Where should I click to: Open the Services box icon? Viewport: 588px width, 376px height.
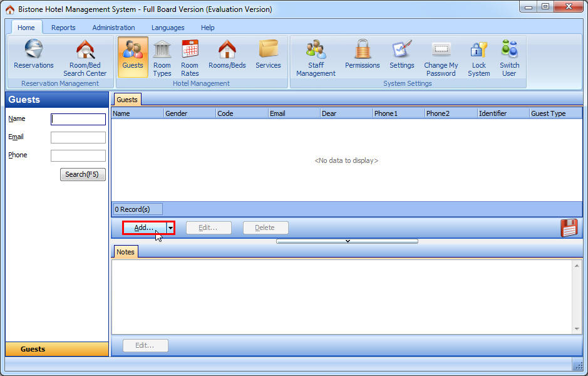click(x=268, y=55)
